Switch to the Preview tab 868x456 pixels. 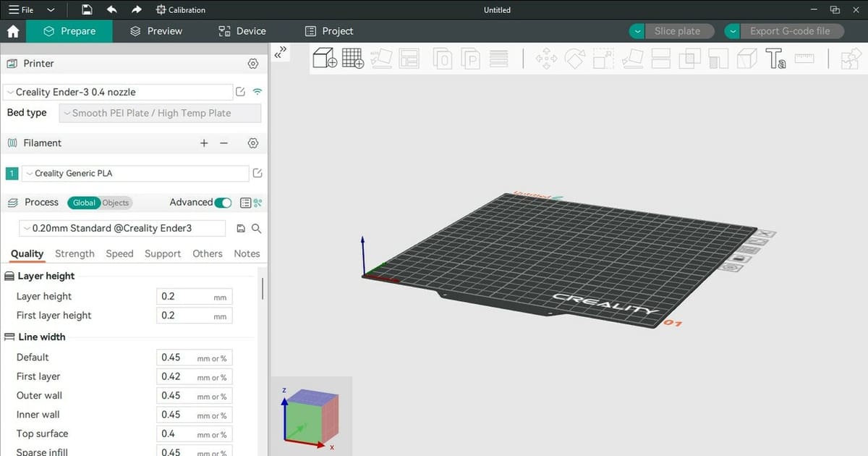[x=156, y=31]
